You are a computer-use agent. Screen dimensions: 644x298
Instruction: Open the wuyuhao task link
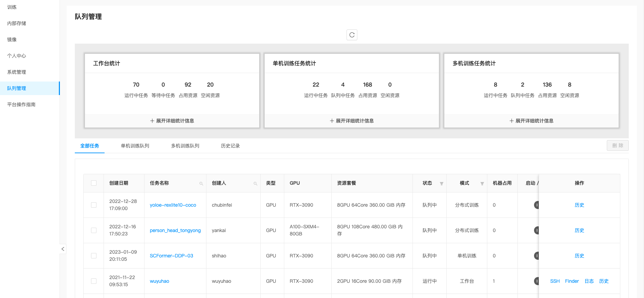[x=159, y=281]
